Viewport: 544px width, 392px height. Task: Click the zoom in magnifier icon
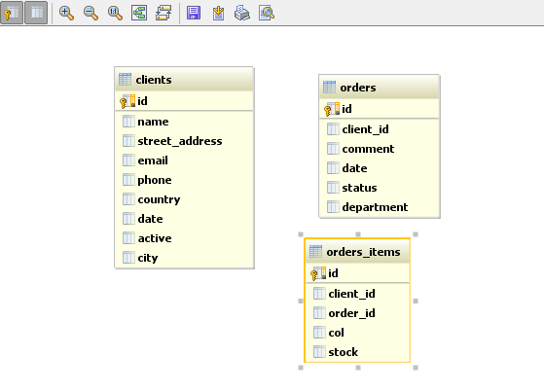[x=66, y=14]
